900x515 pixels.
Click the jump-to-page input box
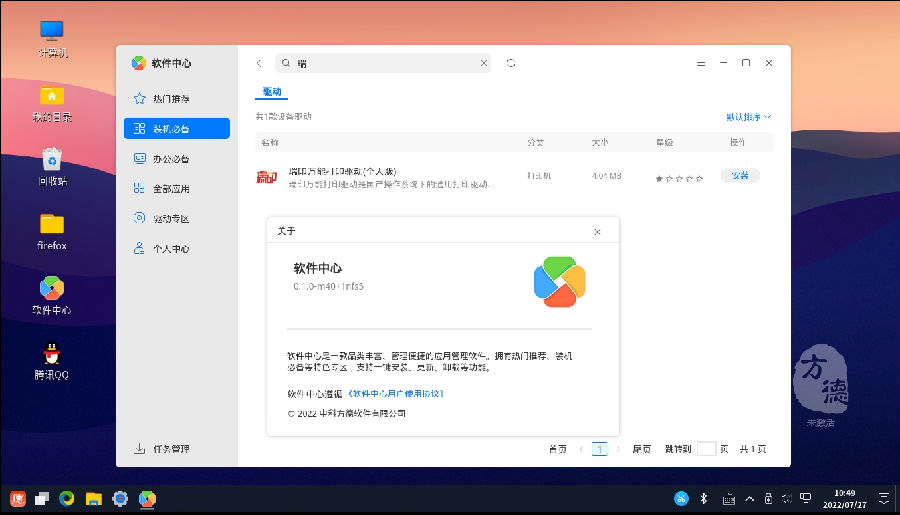click(707, 449)
